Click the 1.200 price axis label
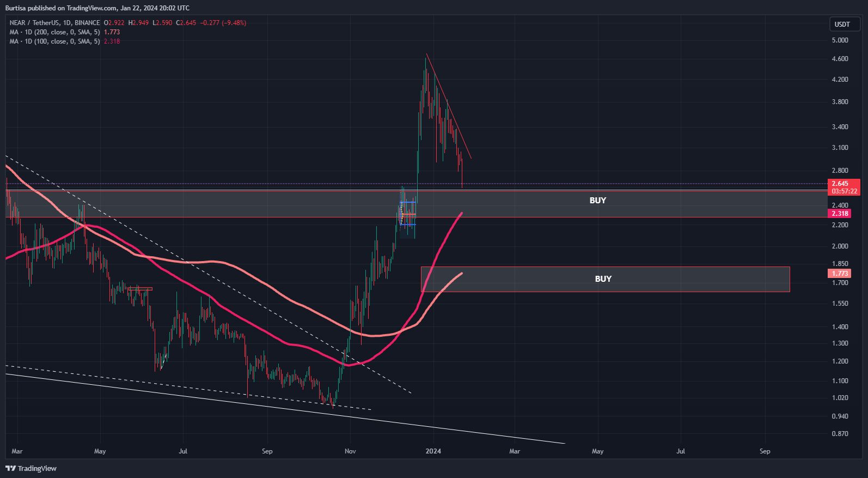Image resolution: width=868 pixels, height=478 pixels. tap(840, 361)
